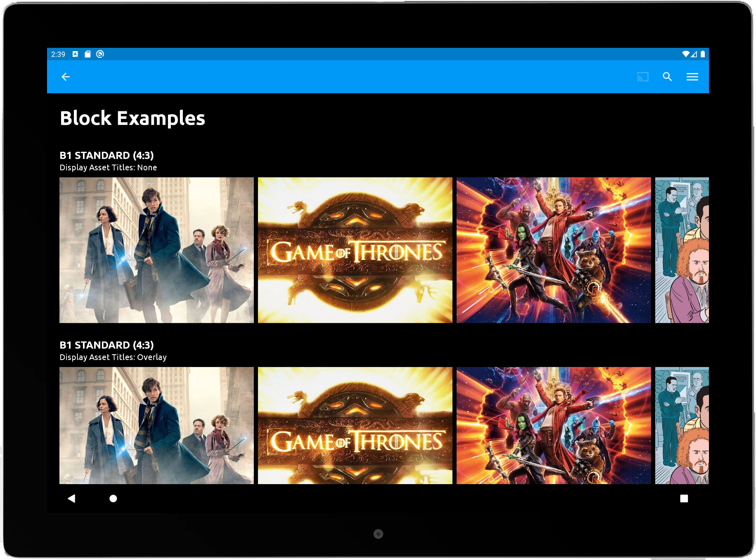This screenshot has height=560, width=756.
Task: Open Fantastic Beasts thumbnail in the Overlay row
Action: [156, 426]
